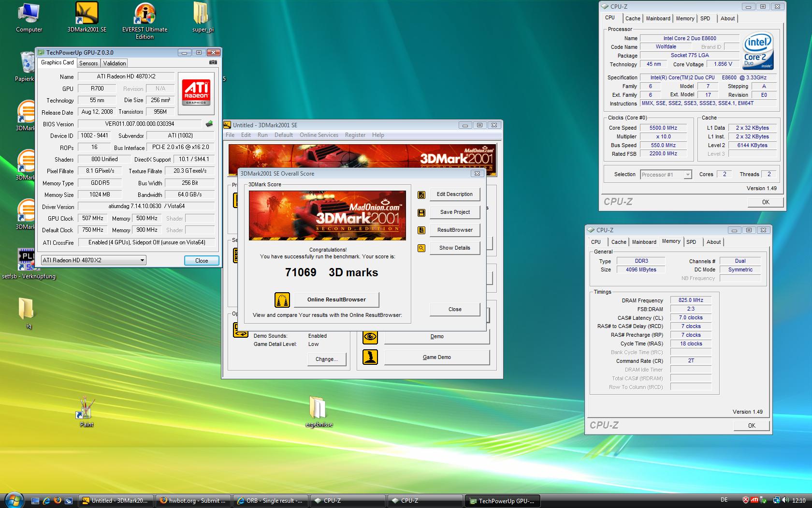Open the Cache tab in the lower CPU-Z window
Image resolution: width=812 pixels, height=508 pixels.
[x=619, y=242]
